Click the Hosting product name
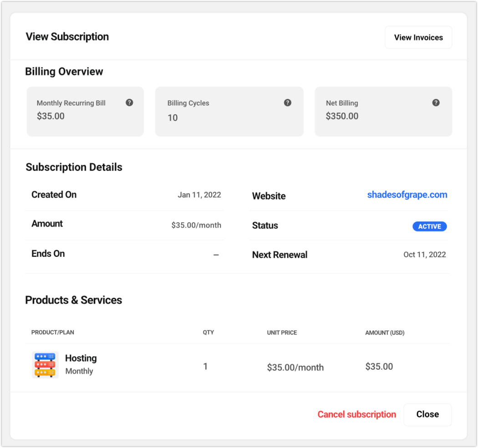Image resolution: width=478 pixels, height=448 pixels. (81, 358)
